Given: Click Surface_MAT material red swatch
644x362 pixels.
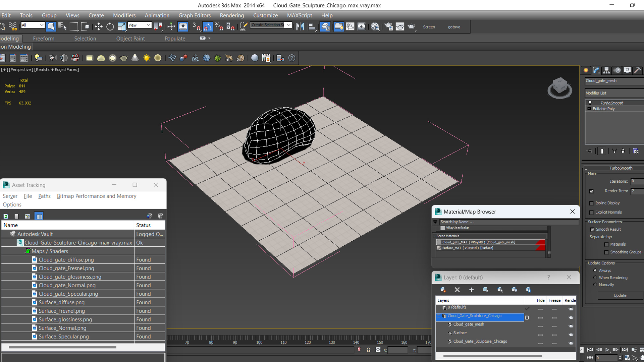Looking at the screenshot, I should click(540, 248).
